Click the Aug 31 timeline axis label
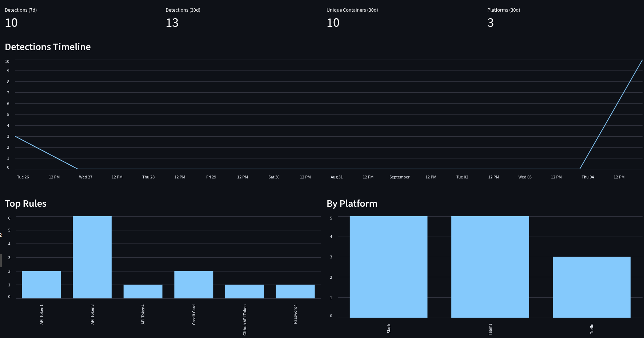Viewport: 644px width, 338px height. tap(337, 177)
